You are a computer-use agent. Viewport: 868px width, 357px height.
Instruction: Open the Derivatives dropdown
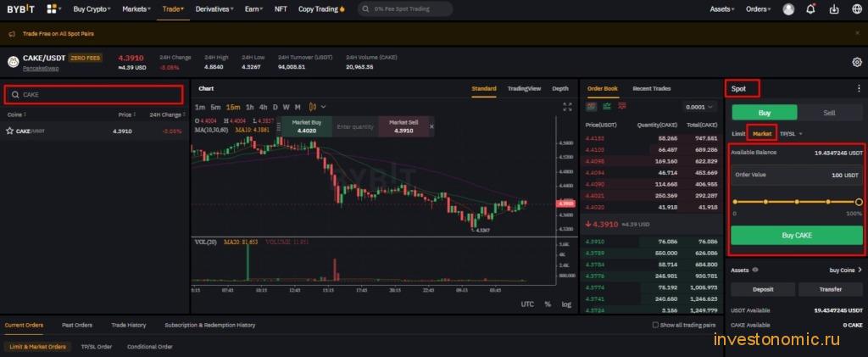pos(214,8)
